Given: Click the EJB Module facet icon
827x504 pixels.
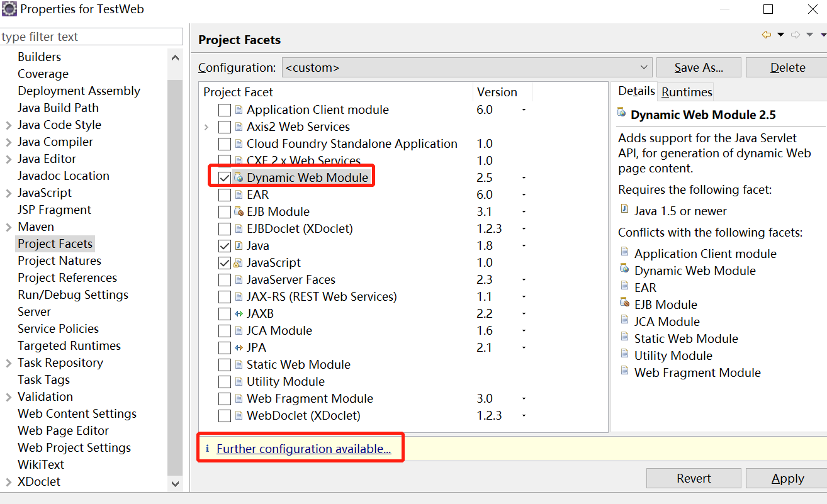Looking at the screenshot, I should coord(239,211).
